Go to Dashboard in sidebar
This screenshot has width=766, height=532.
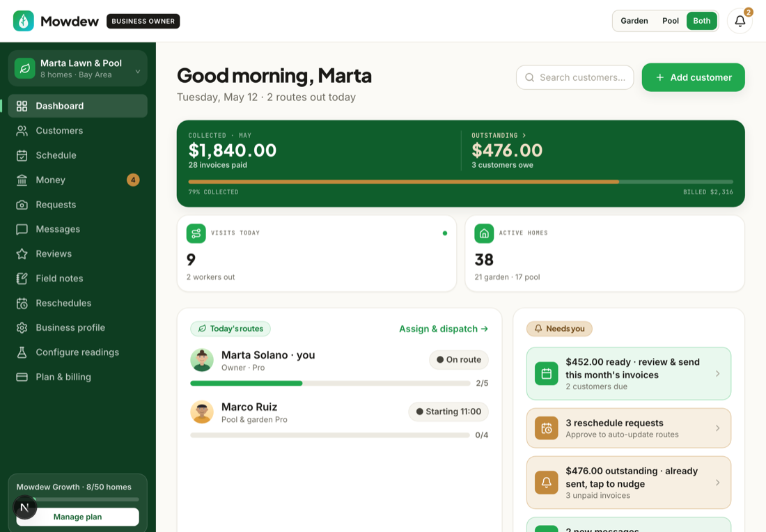[x=78, y=106]
